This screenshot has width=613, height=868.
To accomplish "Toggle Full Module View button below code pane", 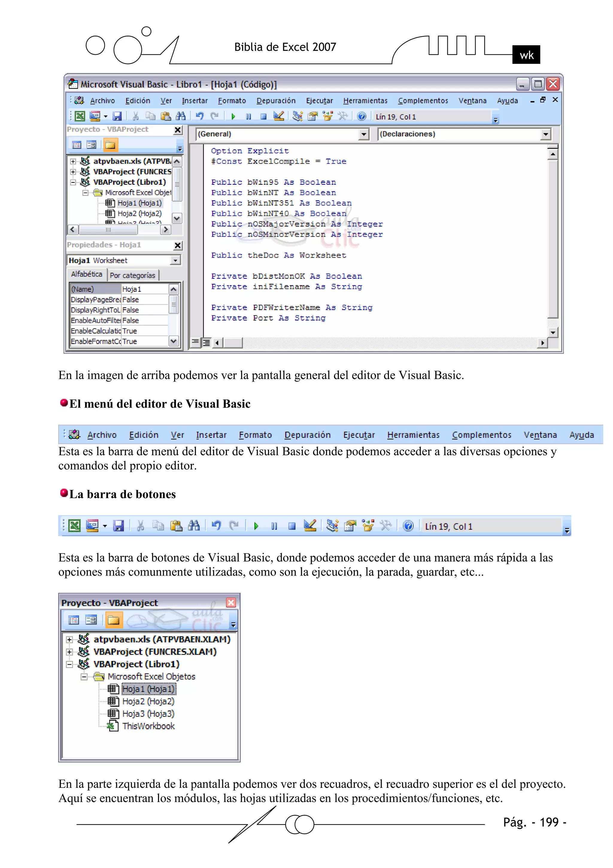I will (x=206, y=342).
